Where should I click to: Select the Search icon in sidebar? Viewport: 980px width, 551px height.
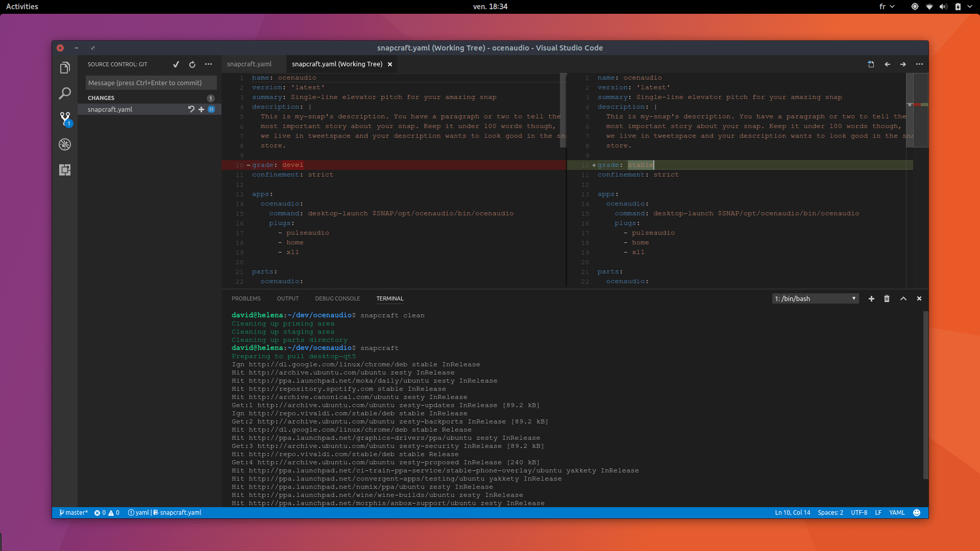coord(65,92)
